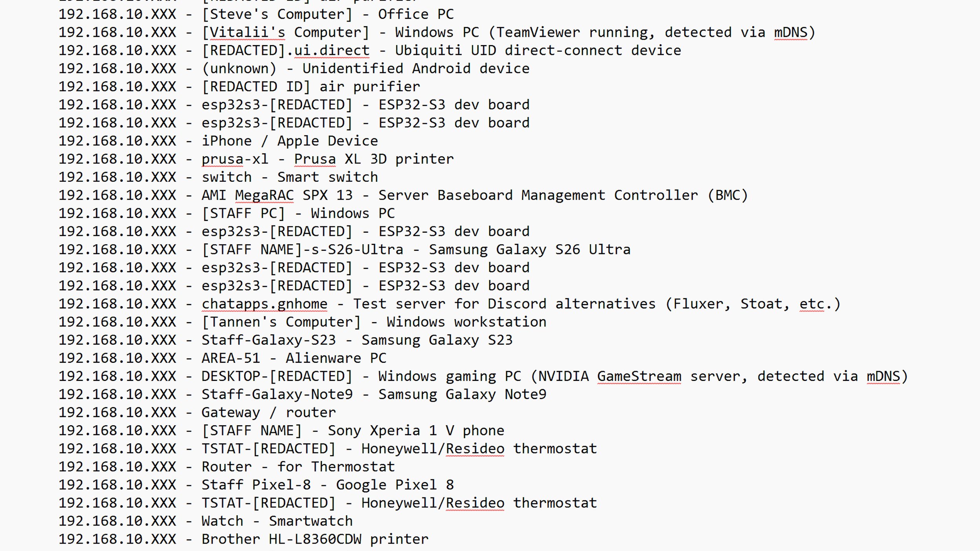Click the word 'mDNS' on Vitalii's Computer line

click(x=791, y=32)
